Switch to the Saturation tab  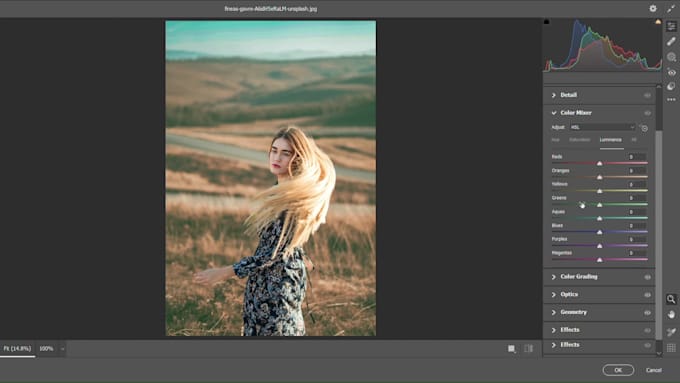point(580,140)
